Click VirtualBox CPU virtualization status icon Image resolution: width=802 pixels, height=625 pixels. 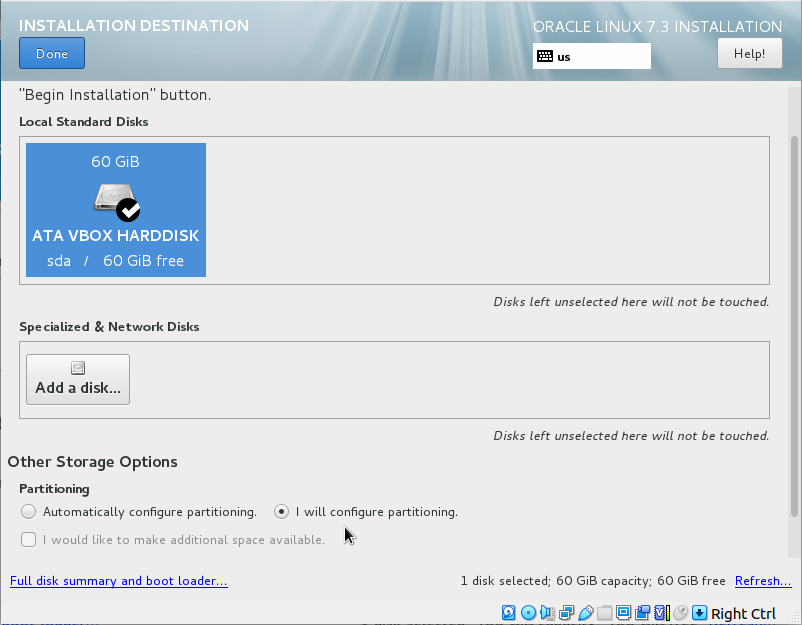[x=662, y=613]
